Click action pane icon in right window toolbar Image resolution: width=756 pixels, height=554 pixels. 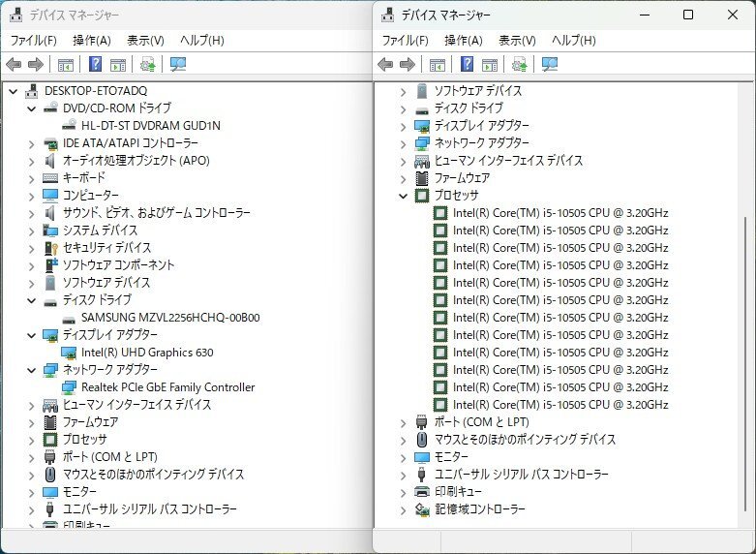click(490, 64)
